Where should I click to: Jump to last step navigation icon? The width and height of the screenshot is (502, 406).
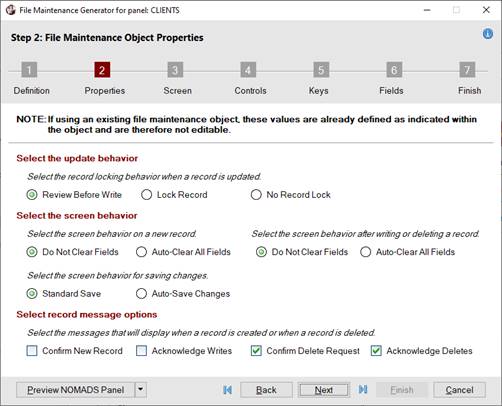pyautogui.click(x=363, y=389)
